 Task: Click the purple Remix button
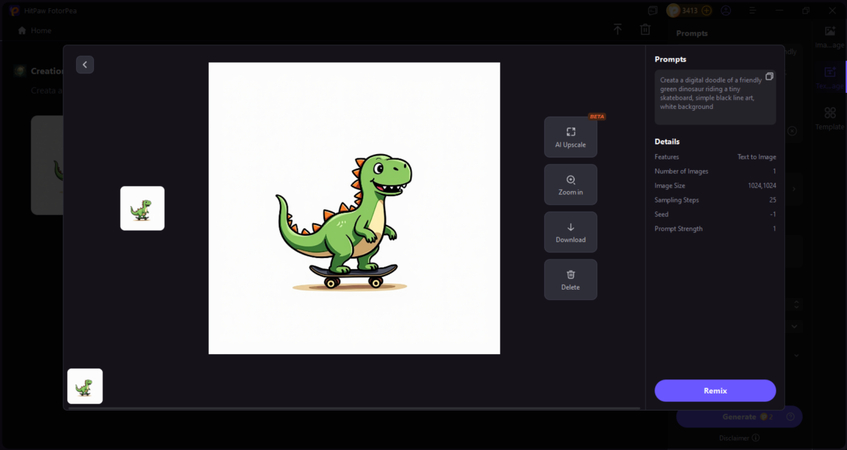(715, 391)
